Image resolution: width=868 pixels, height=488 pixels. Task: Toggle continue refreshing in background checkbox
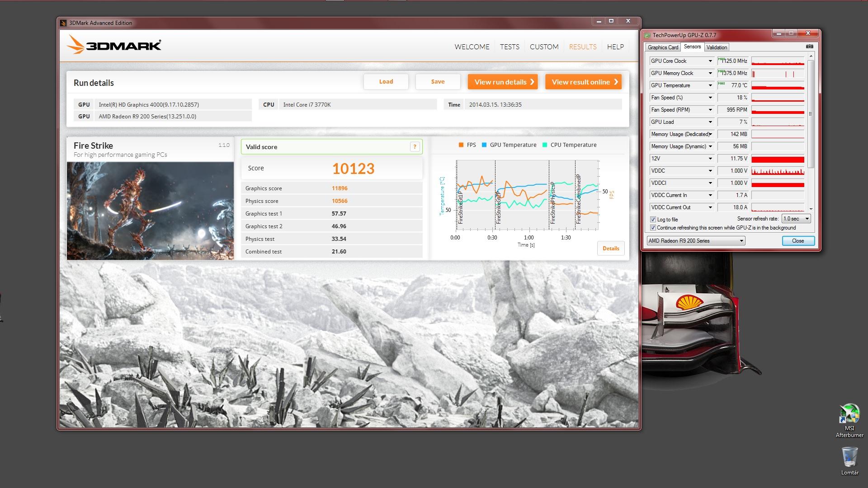pos(653,228)
